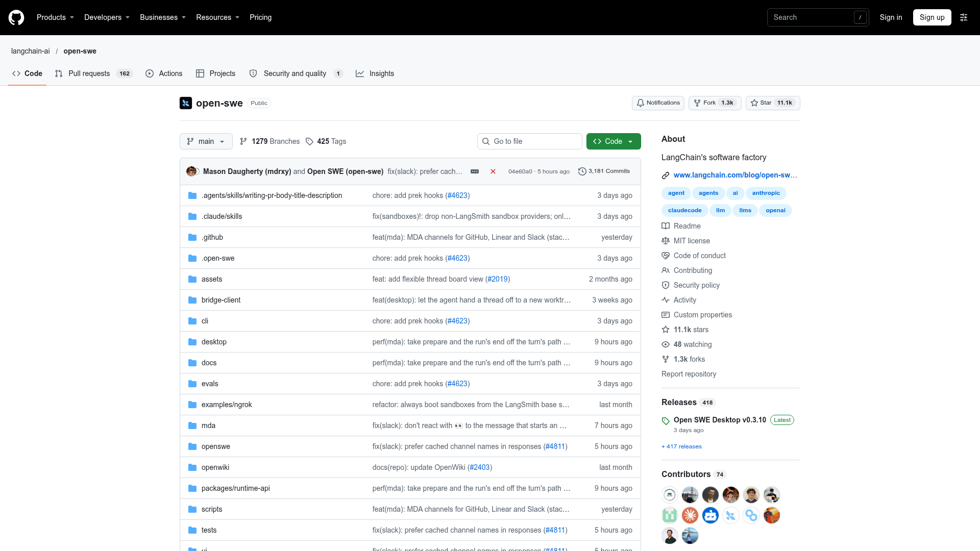
Task: Expand the Businesses menu
Action: point(163,17)
